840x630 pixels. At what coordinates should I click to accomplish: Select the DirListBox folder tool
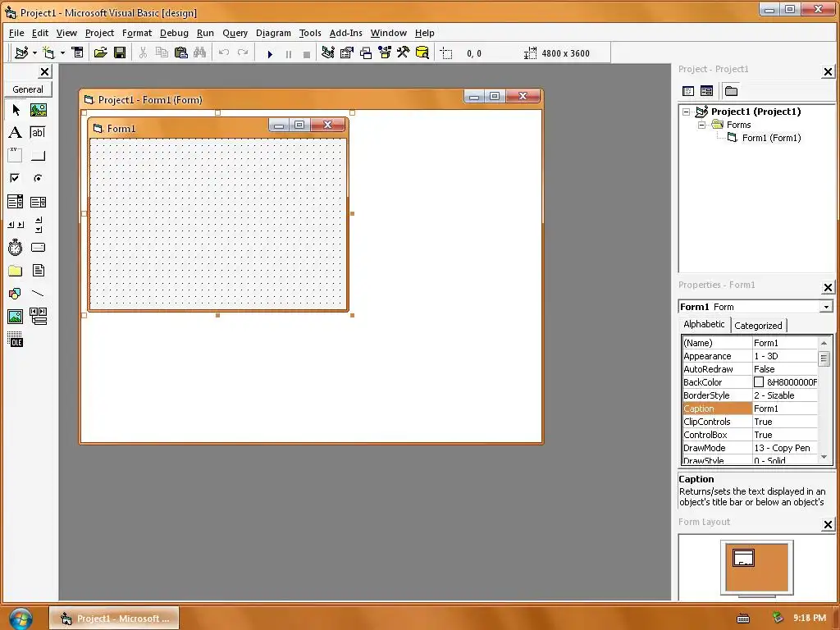pyautogui.click(x=16, y=271)
